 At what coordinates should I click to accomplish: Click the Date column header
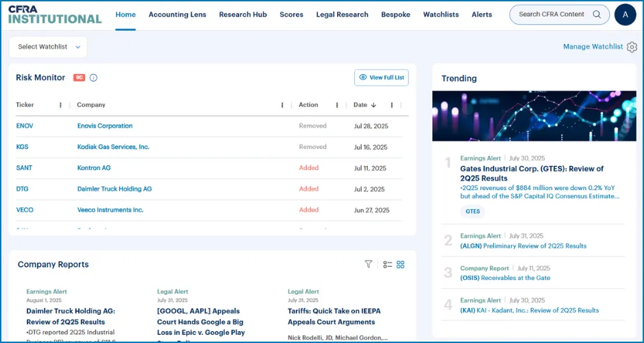point(360,105)
